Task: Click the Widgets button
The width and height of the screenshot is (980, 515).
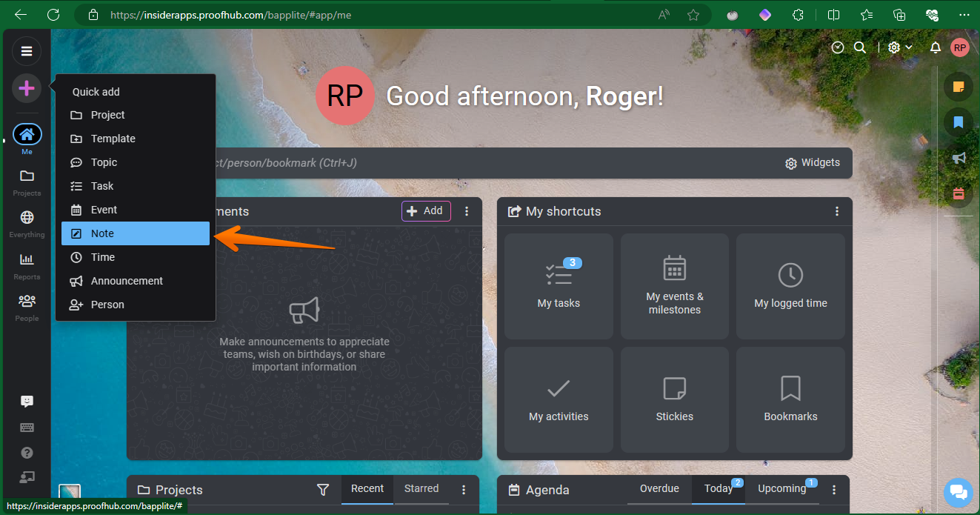Action: point(813,163)
